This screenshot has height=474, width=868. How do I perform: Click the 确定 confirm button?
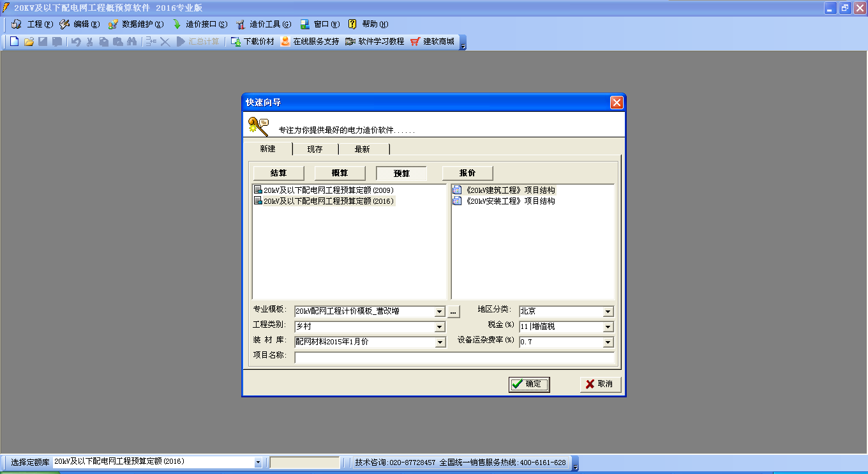[x=529, y=384]
